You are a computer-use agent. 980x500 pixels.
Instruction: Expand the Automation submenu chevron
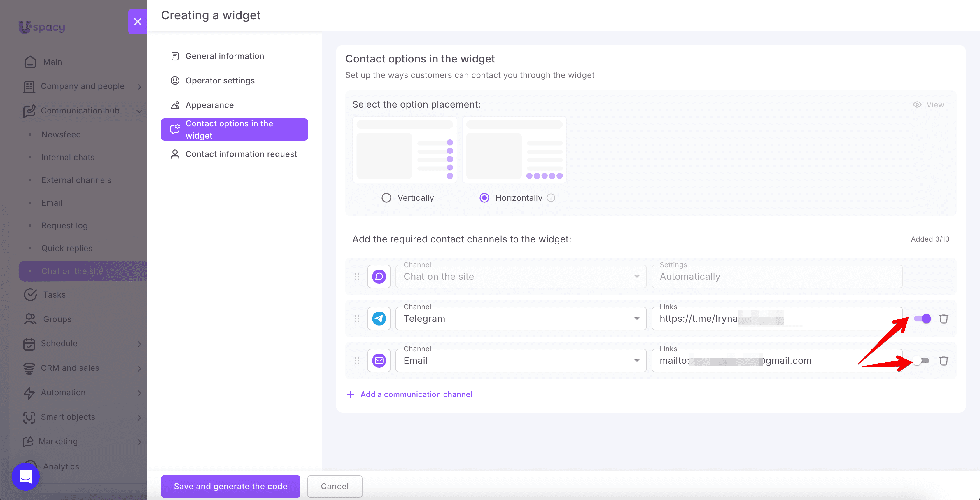tap(139, 393)
